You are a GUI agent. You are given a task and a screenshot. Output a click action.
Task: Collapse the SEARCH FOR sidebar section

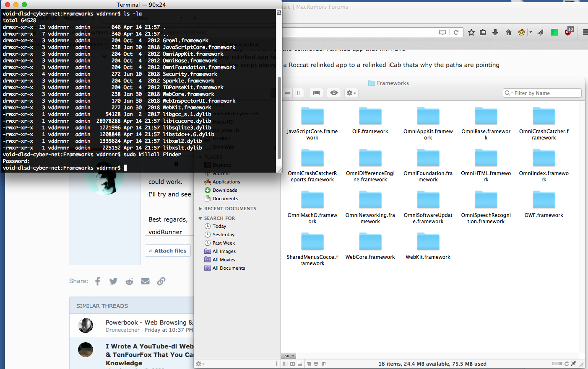pos(200,218)
